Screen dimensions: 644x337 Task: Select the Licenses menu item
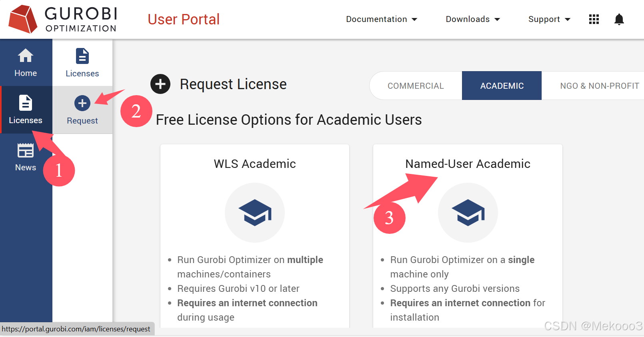[x=82, y=63]
